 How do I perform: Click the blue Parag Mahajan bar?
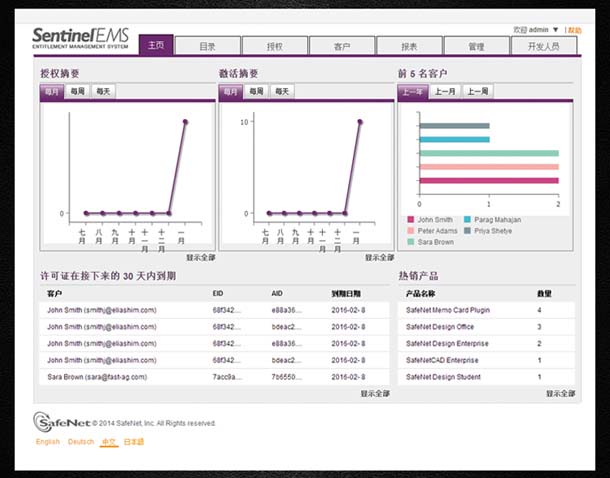click(454, 140)
